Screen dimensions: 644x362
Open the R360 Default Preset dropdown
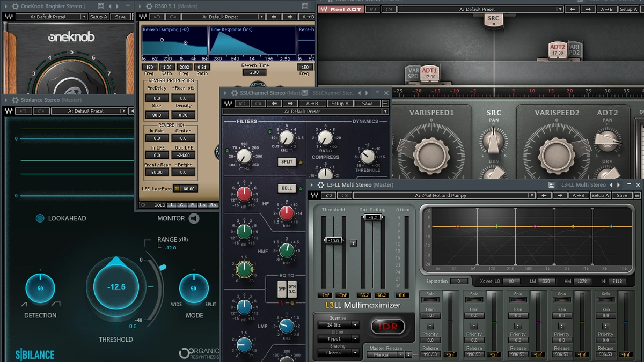pos(224,17)
